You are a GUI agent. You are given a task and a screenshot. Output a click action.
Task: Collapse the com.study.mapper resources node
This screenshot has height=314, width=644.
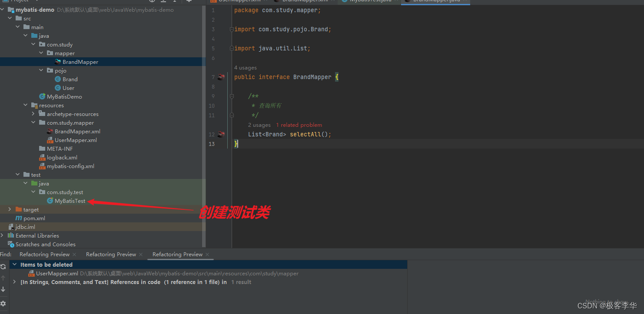click(33, 122)
